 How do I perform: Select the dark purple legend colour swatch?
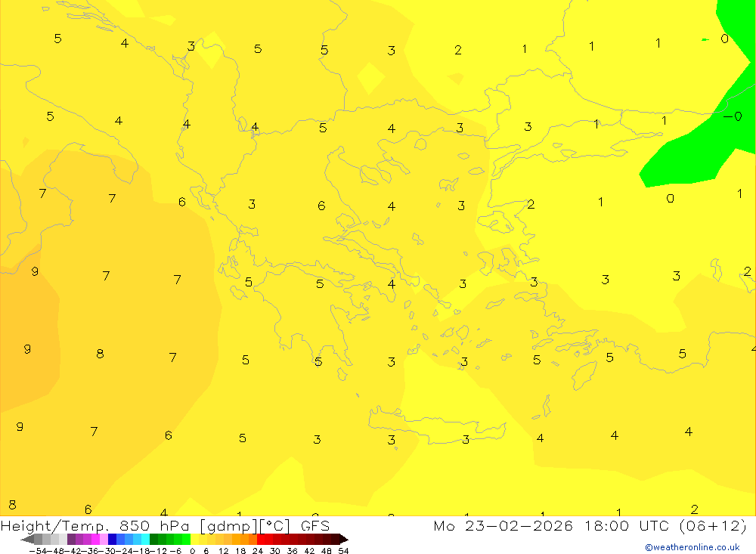tap(71, 540)
